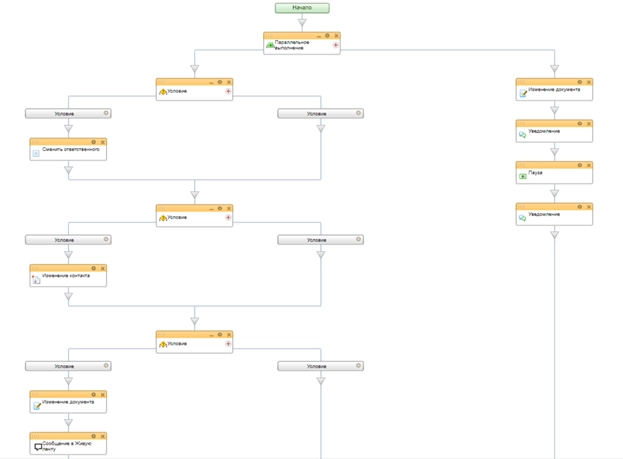The image size is (623, 459).
Task: Open settings gear of Параллельное выполнение block
Action: point(327,35)
